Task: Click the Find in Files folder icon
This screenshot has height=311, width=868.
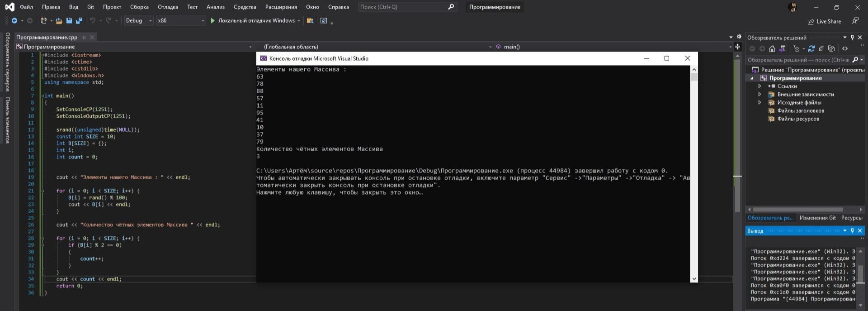Action: [310, 21]
